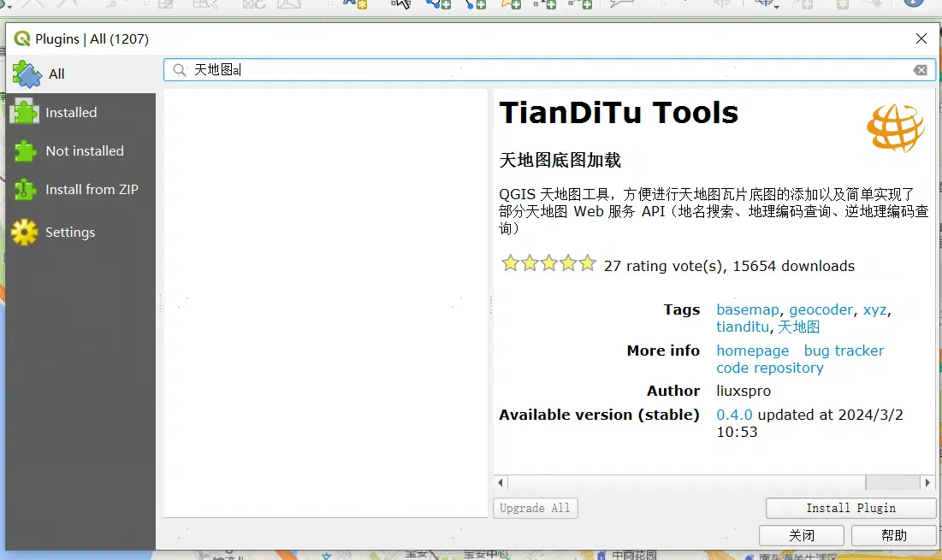Click the horizontal scrollbar left arrow
The image size is (942, 560).
click(x=501, y=482)
